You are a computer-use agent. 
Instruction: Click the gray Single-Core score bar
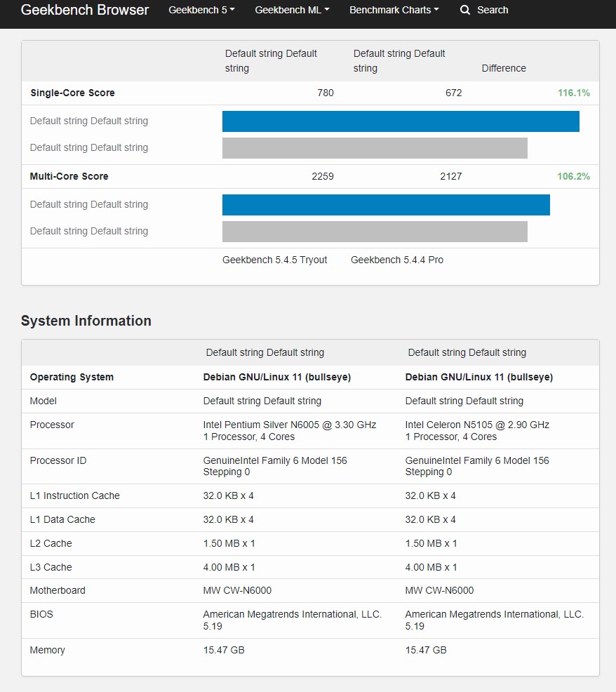(375, 148)
